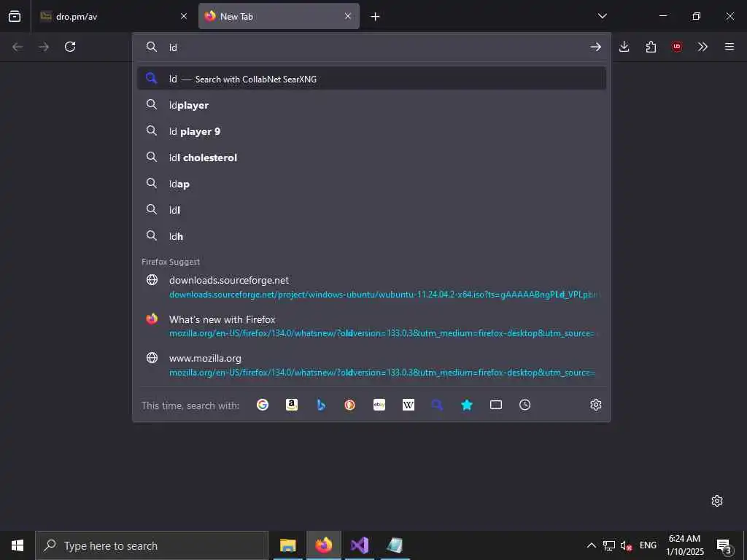Close the New Tab tab

[x=348, y=16]
